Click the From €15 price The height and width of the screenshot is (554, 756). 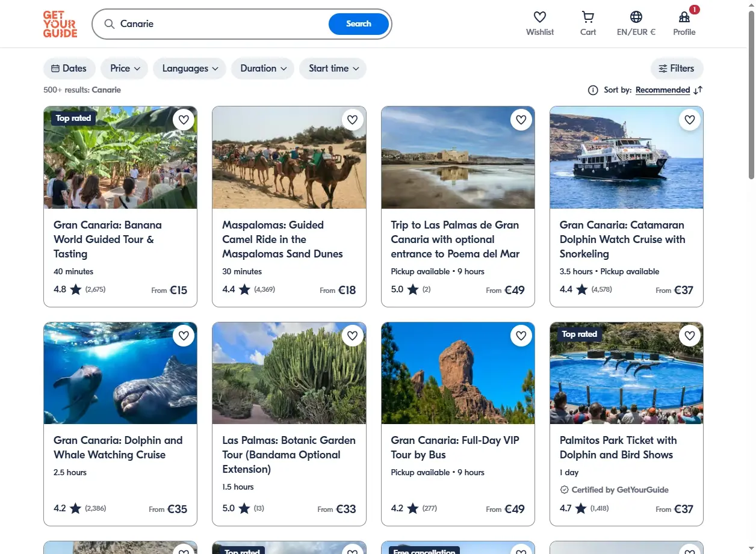[x=169, y=290]
